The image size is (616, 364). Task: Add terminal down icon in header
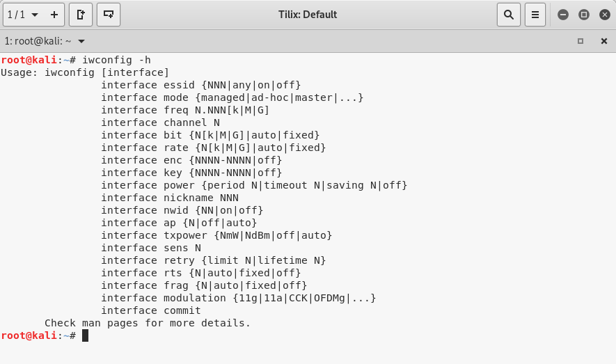(x=108, y=15)
